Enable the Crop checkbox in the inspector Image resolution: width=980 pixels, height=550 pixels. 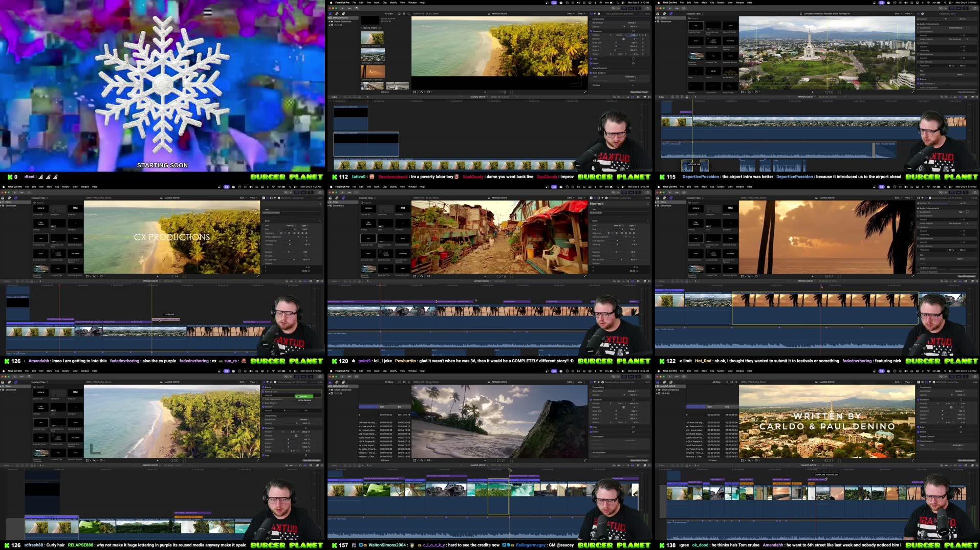click(591, 58)
